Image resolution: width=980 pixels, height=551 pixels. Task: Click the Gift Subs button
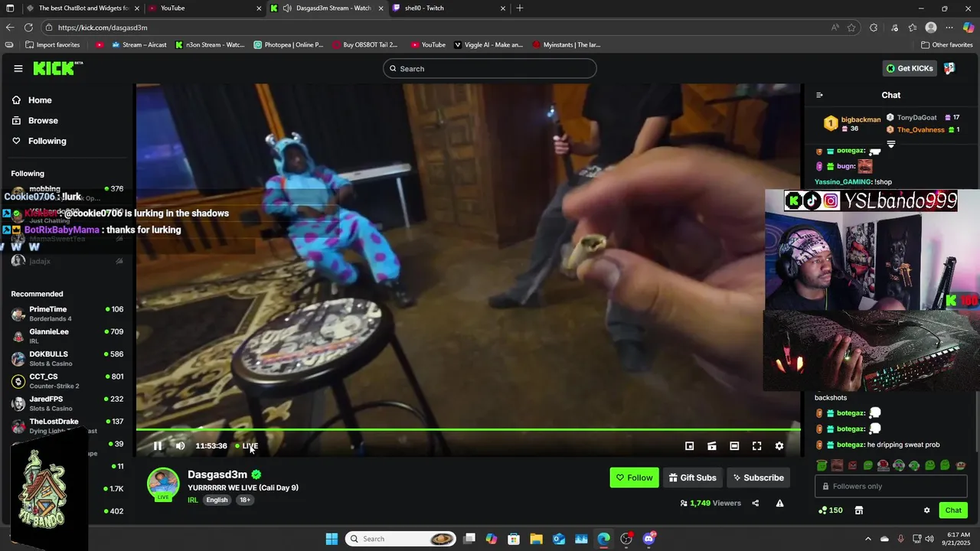[x=692, y=478]
